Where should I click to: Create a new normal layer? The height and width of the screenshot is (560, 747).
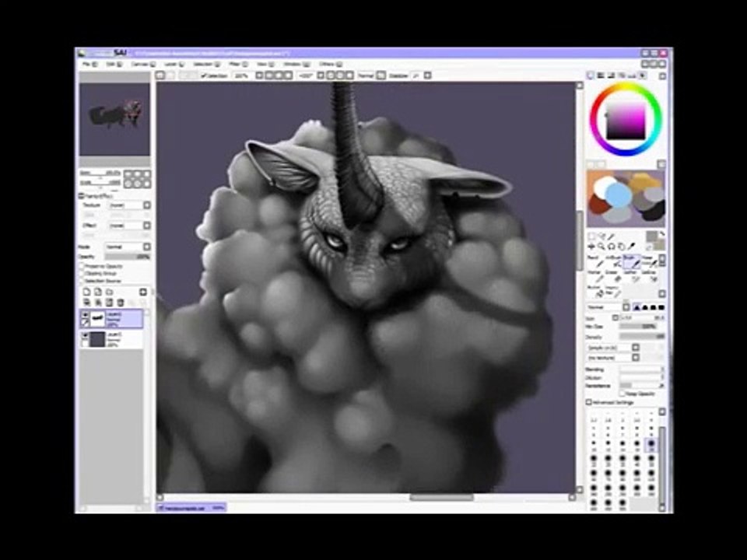point(87,292)
